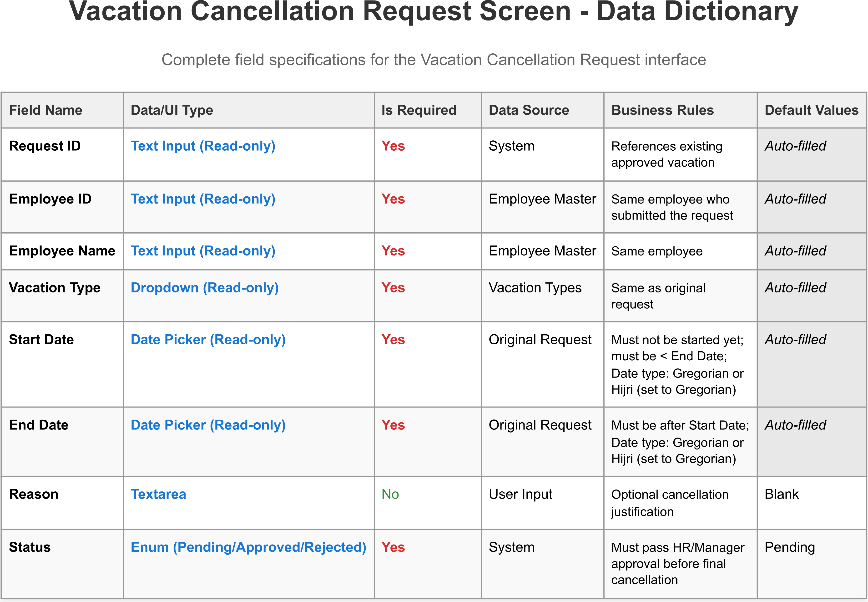Image resolution: width=868 pixels, height=602 pixels.
Task: Click the Data/UI Type column header
Action: (x=172, y=110)
